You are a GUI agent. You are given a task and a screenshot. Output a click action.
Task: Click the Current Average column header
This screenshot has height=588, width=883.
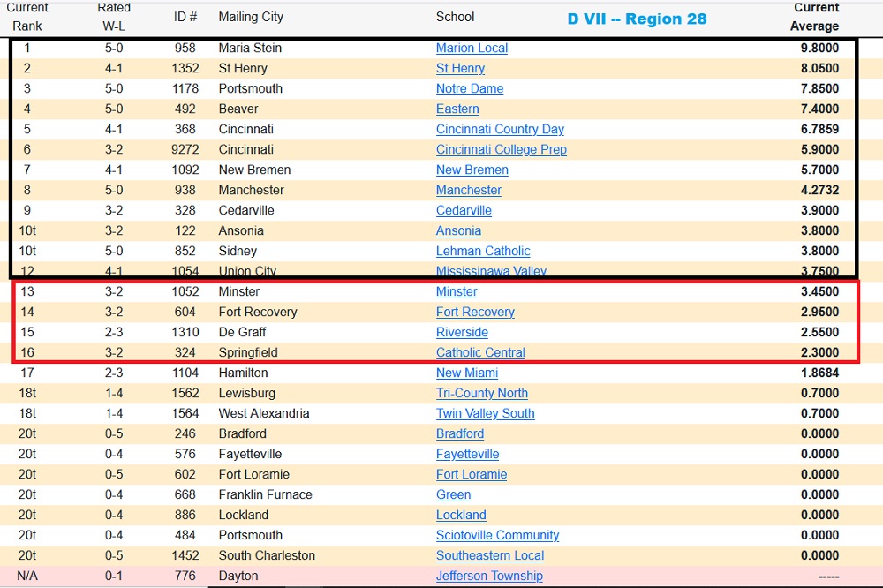[814, 17]
